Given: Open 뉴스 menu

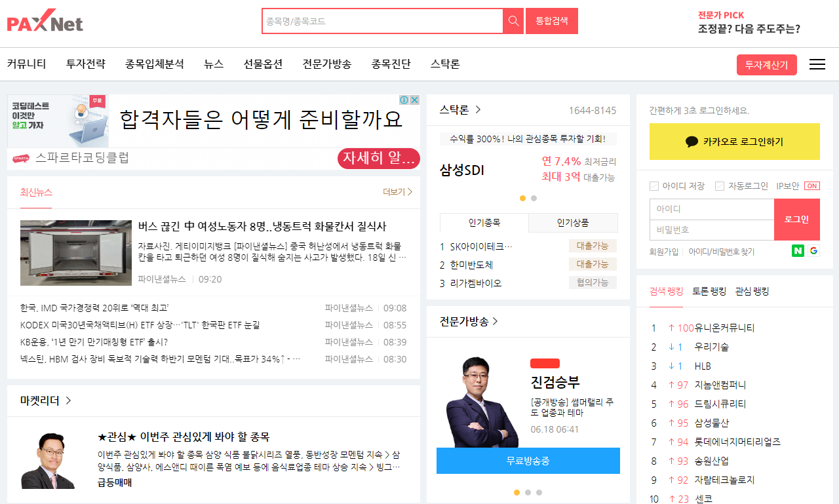Looking at the screenshot, I should pyautogui.click(x=214, y=64).
